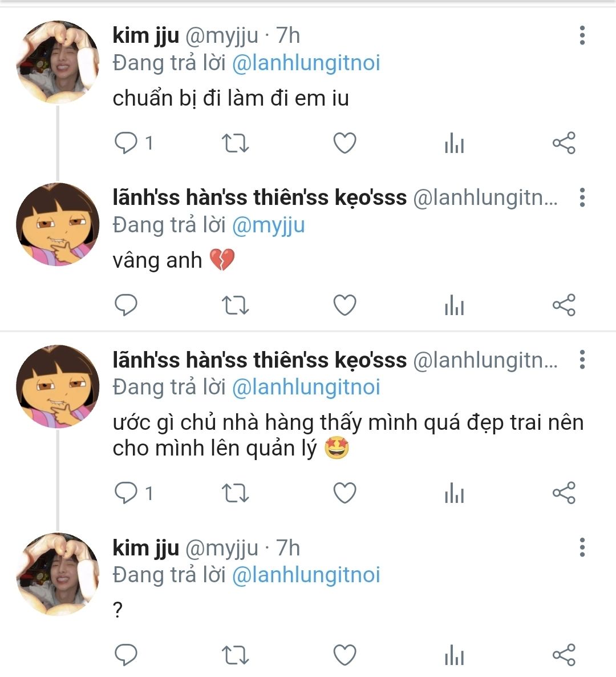View analytics for "ước gì chủ nhà hàng" tweet
Image resolution: width=616 pixels, height=677 pixels.
click(454, 493)
